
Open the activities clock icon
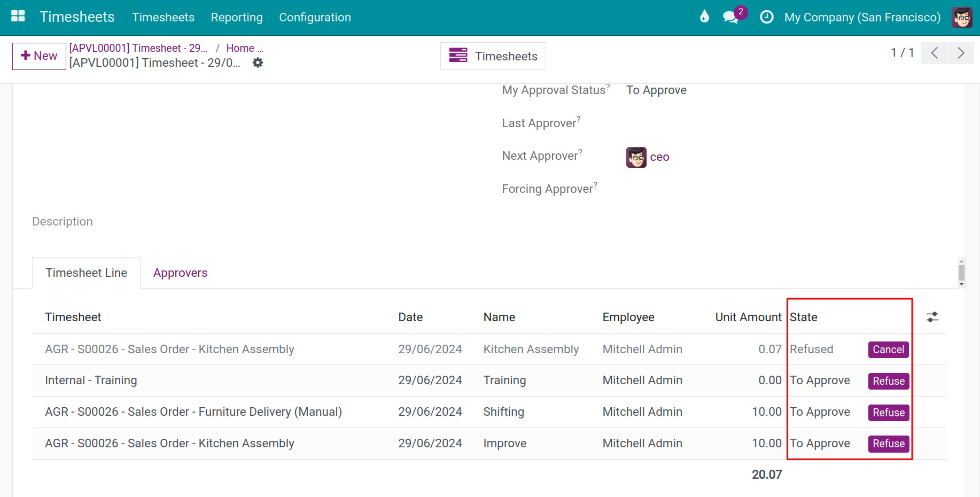[766, 17]
